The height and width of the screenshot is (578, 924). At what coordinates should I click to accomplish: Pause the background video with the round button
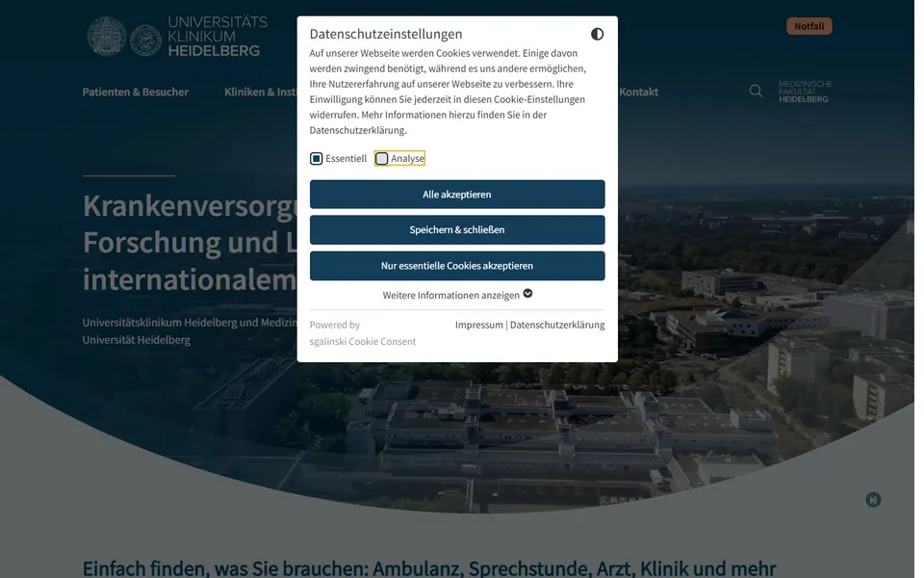point(873,500)
